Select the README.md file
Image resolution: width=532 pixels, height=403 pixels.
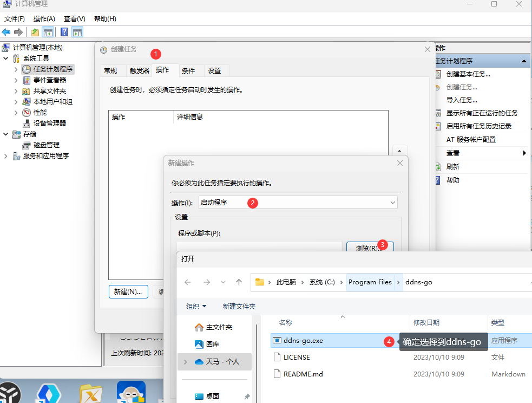(303, 374)
